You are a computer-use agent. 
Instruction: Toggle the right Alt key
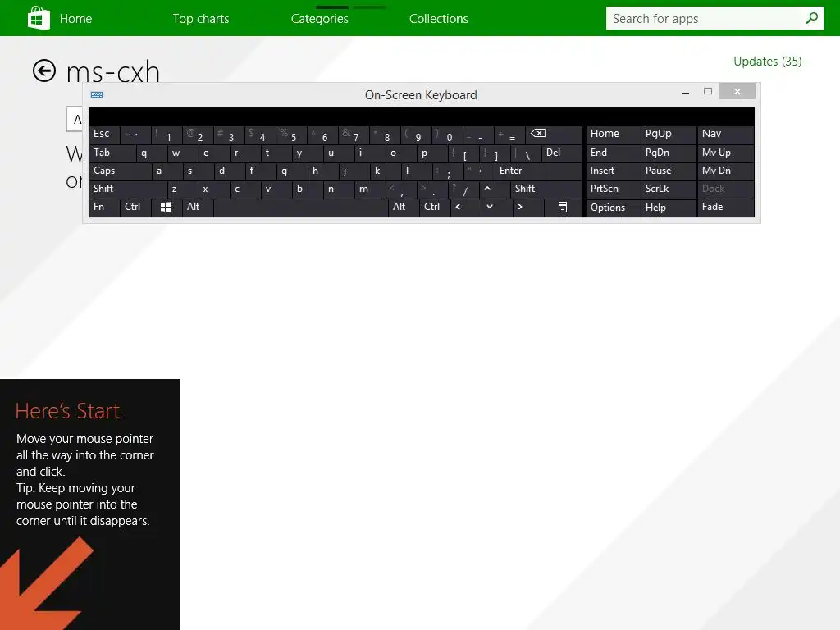click(x=404, y=208)
